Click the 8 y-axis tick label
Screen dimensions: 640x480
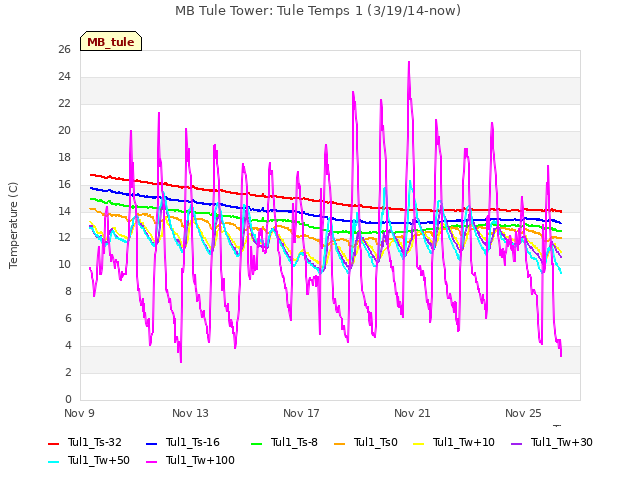pyautogui.click(x=68, y=291)
